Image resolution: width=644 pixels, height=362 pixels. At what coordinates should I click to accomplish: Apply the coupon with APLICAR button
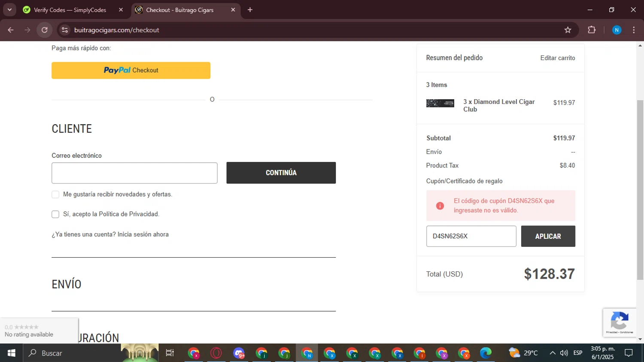click(548, 236)
